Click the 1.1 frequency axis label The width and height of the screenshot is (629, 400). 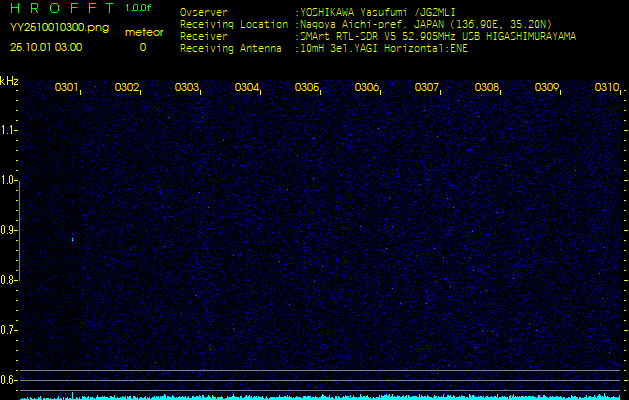(8, 130)
